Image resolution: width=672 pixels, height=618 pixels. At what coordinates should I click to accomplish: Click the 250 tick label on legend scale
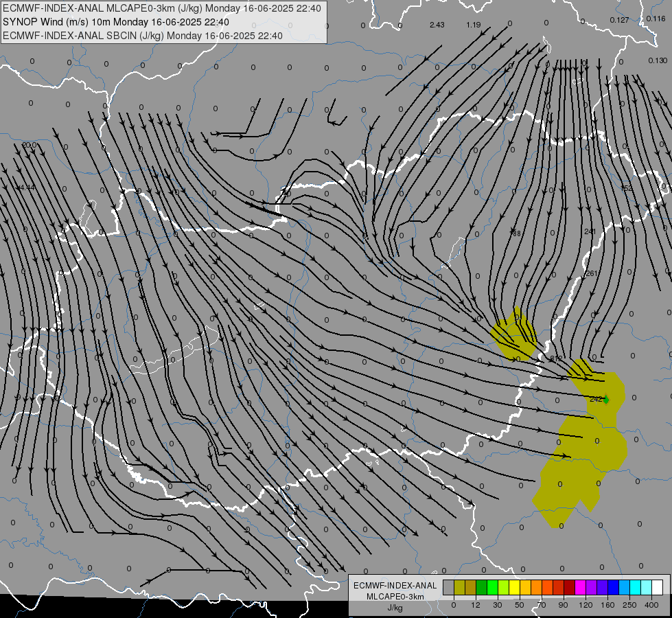(x=629, y=605)
